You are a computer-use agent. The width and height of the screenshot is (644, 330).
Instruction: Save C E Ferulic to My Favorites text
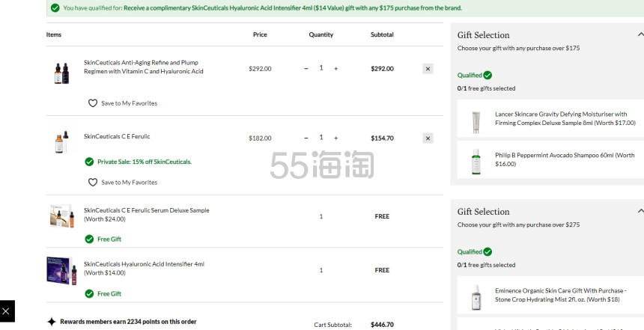129,183
